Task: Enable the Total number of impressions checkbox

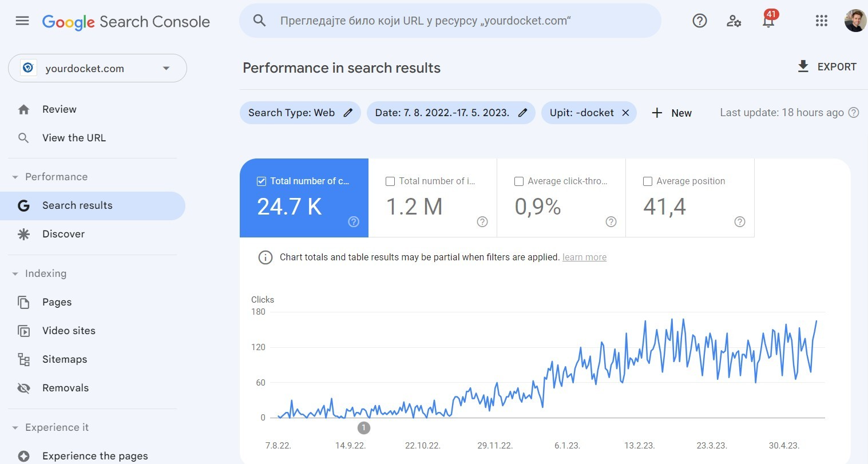Action: [x=390, y=181]
